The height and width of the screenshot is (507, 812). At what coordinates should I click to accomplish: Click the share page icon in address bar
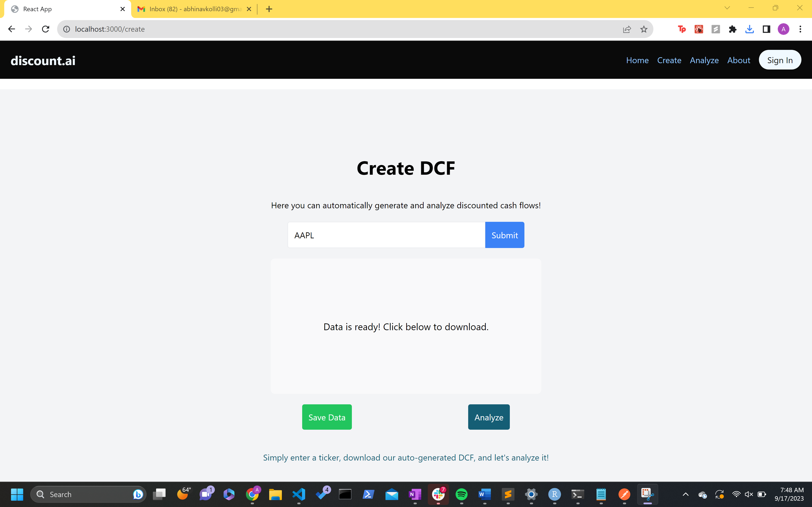point(627,29)
